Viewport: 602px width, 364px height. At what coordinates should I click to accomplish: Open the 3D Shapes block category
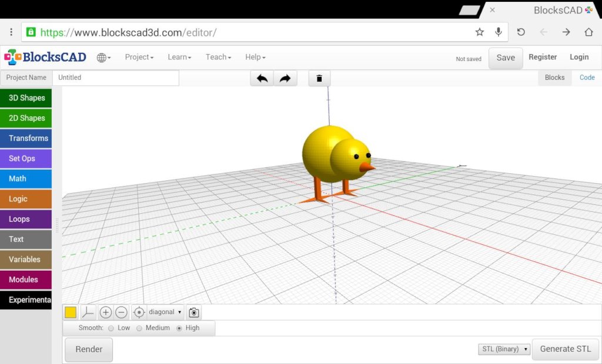[26, 98]
